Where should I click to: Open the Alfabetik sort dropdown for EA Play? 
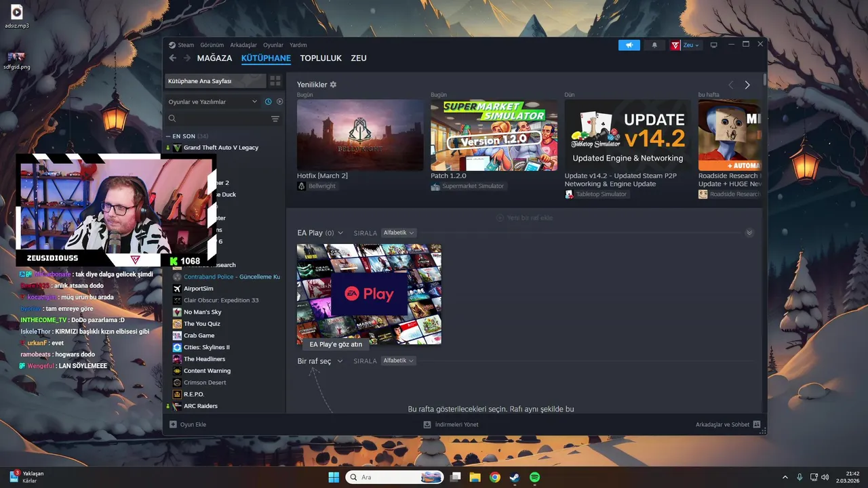(x=399, y=232)
